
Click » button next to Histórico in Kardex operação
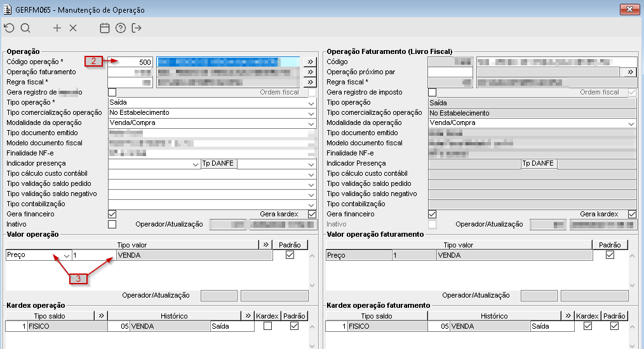tap(248, 316)
